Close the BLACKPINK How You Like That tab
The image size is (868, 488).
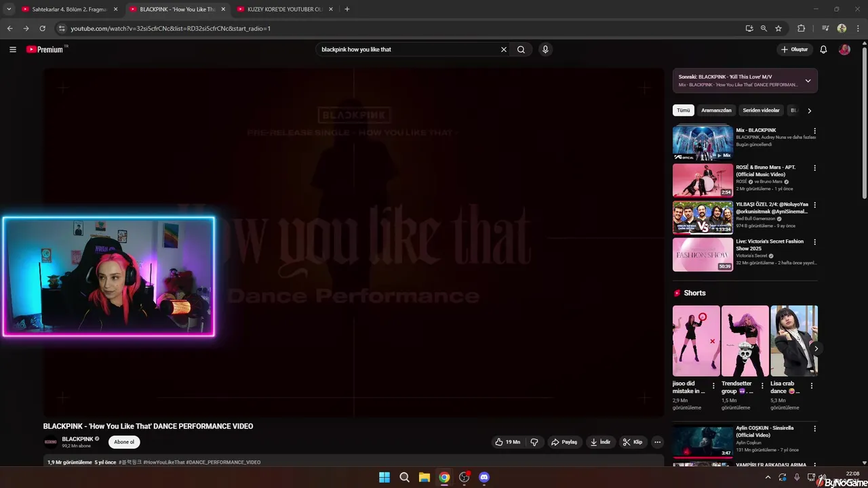[223, 9]
